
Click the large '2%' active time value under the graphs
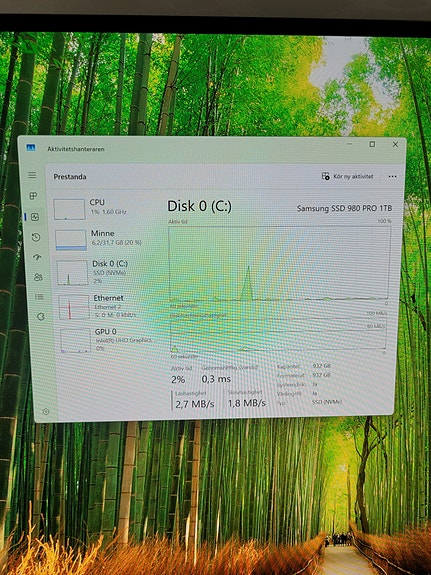(x=178, y=380)
